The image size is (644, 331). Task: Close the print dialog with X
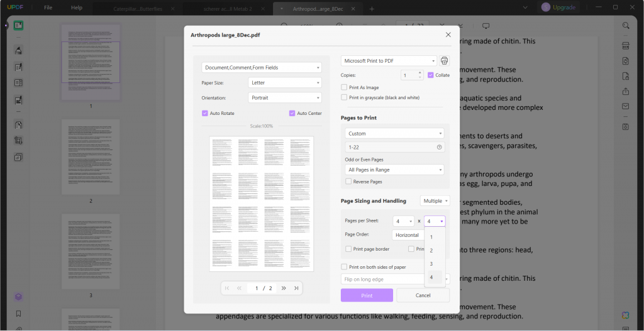[x=448, y=35]
